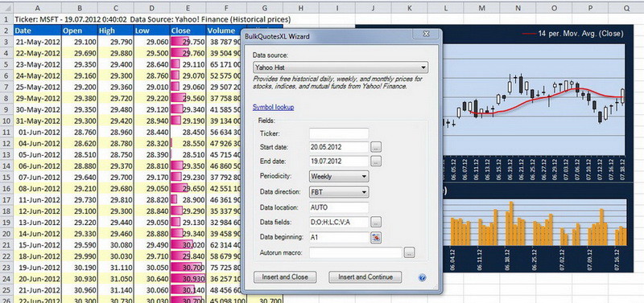Open the Data direction FBT dropdown
Viewport: 644px width, 303px height.
pos(339,191)
